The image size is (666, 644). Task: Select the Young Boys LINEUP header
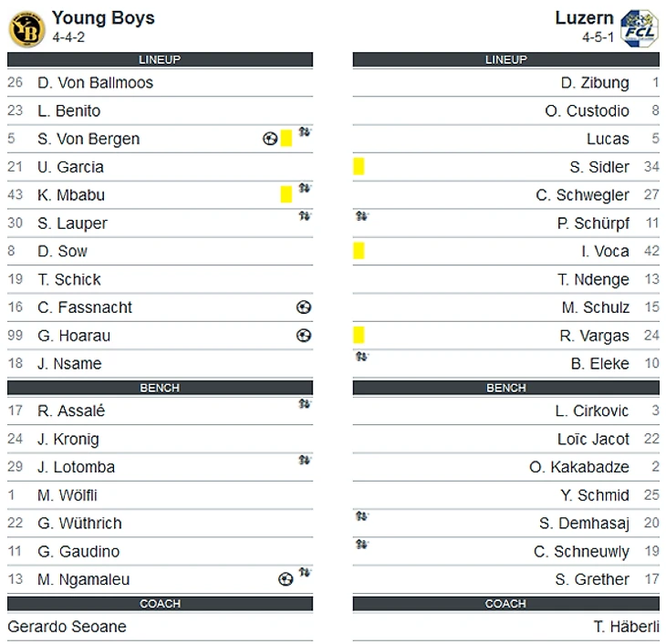pyautogui.click(x=161, y=59)
